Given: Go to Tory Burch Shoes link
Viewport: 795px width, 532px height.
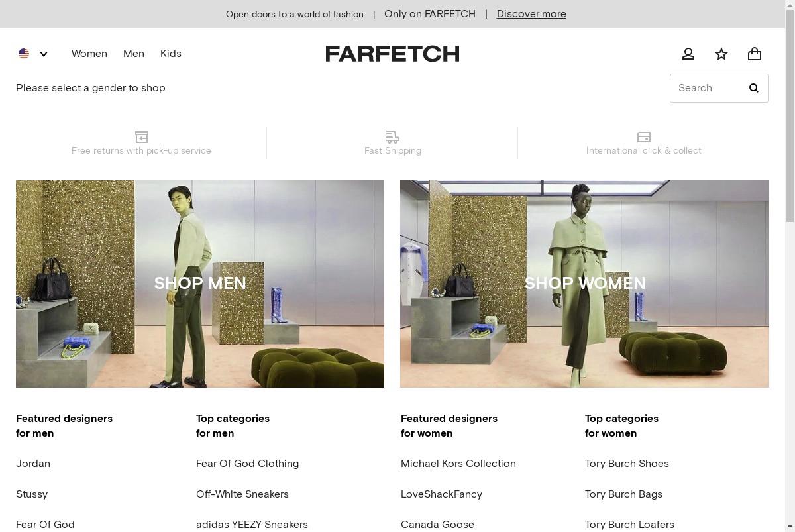Looking at the screenshot, I should click(x=627, y=464).
